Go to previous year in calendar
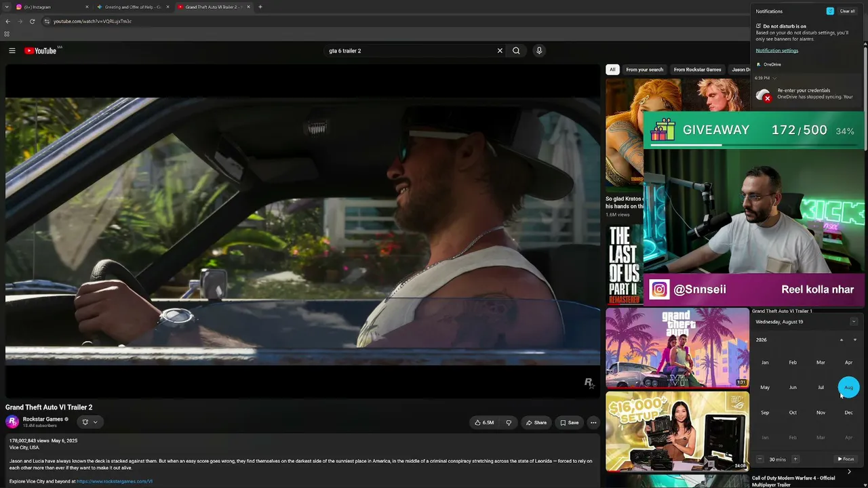The height and width of the screenshot is (488, 868). (842, 340)
